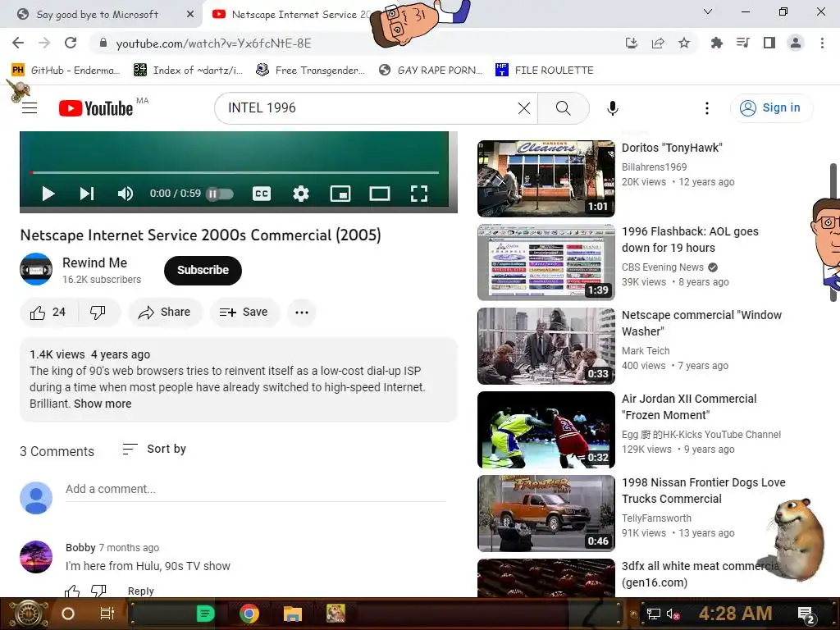Dislike Bobby's comment
840x630 pixels.
pos(98,591)
